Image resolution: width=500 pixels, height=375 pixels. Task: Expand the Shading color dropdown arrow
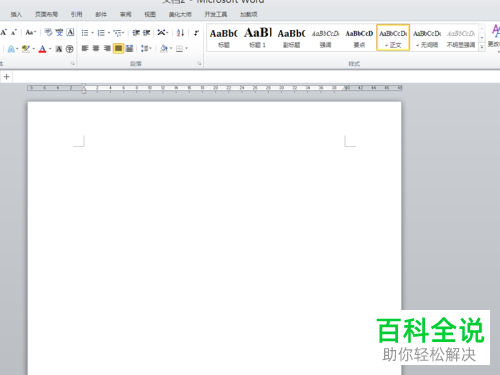coord(171,49)
